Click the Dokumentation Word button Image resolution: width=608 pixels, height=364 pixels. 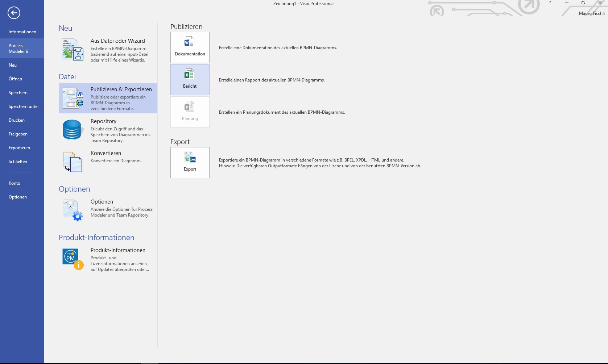[x=190, y=47]
